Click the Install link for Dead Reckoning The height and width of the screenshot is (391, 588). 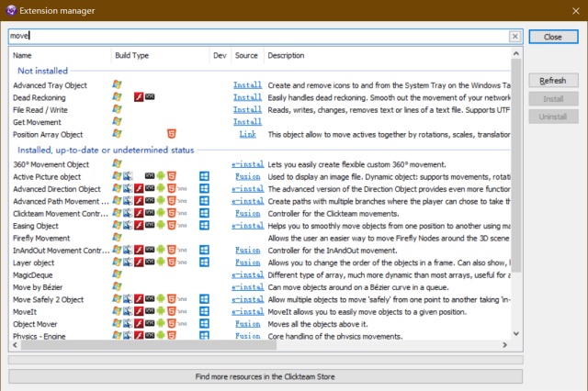click(x=247, y=97)
